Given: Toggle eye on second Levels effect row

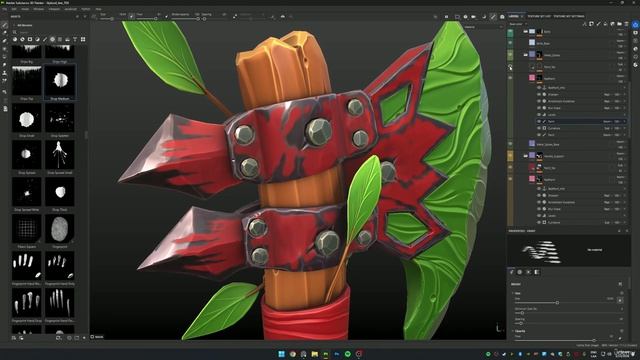Looking at the screenshot, I should (x=539, y=216).
